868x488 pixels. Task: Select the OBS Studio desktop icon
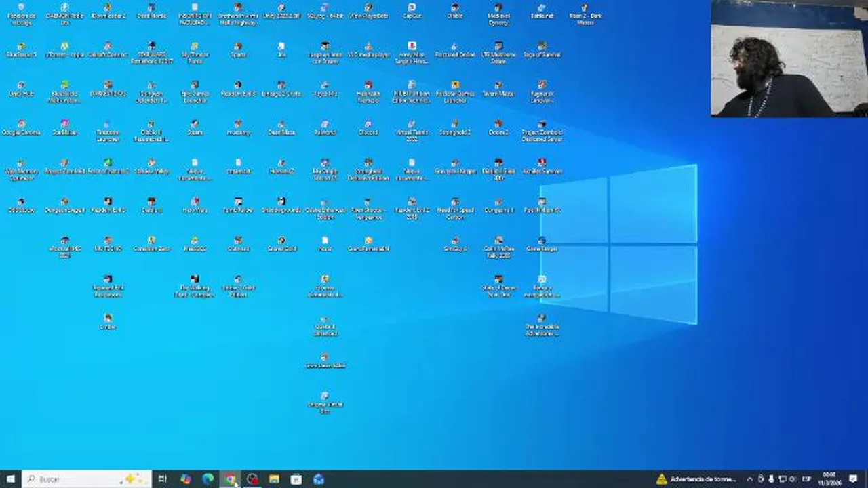[21, 206]
